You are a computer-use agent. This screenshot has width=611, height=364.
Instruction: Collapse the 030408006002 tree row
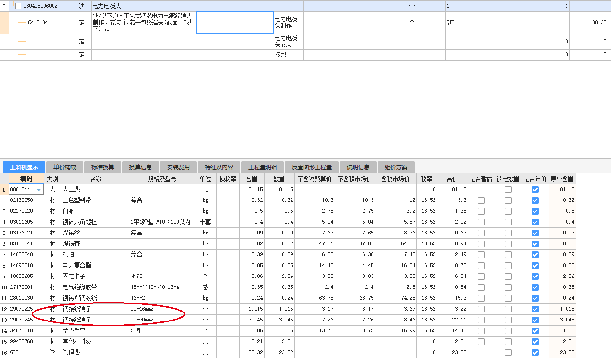point(18,6)
